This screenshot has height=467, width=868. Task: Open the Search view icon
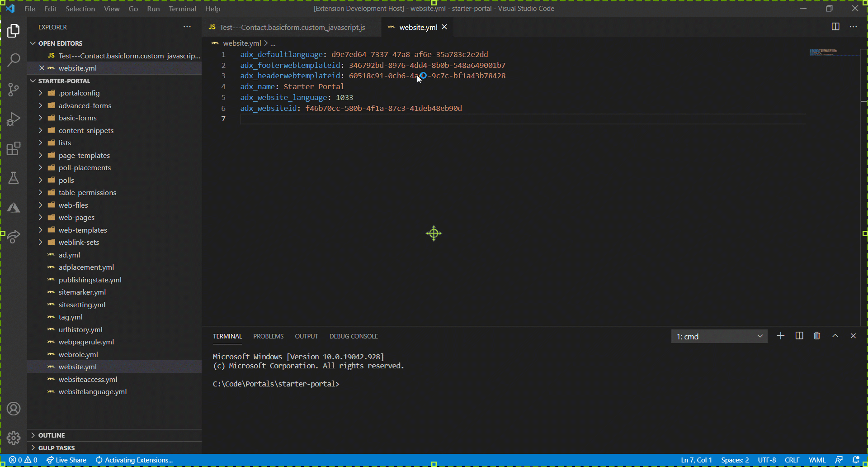14,60
